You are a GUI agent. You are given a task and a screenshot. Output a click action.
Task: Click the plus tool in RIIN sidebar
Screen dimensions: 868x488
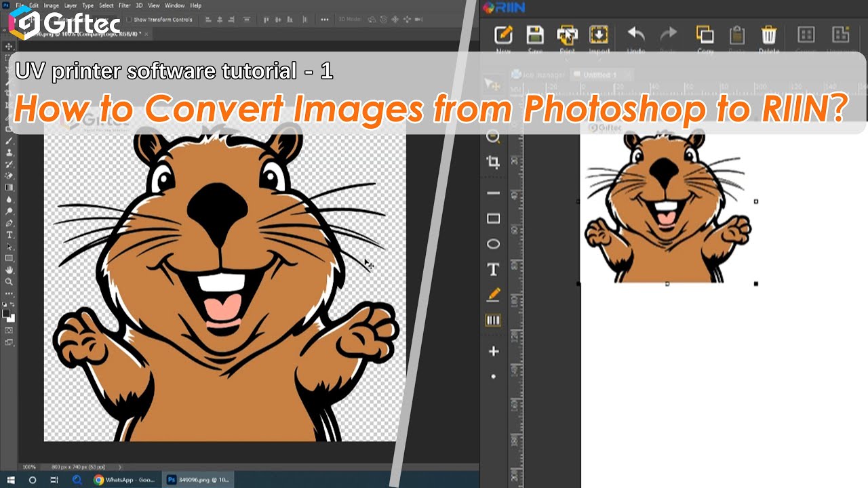493,351
